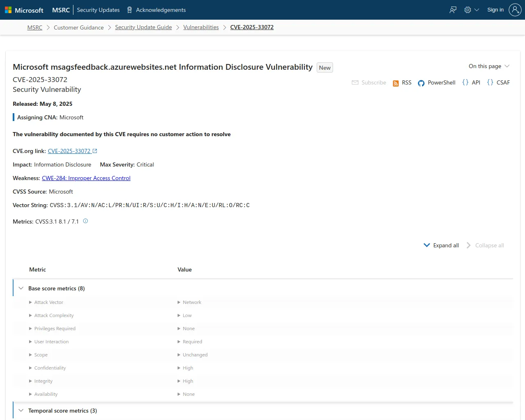This screenshot has height=420, width=525.
Task: Click Max Severity: Critical text
Action: coord(127,164)
